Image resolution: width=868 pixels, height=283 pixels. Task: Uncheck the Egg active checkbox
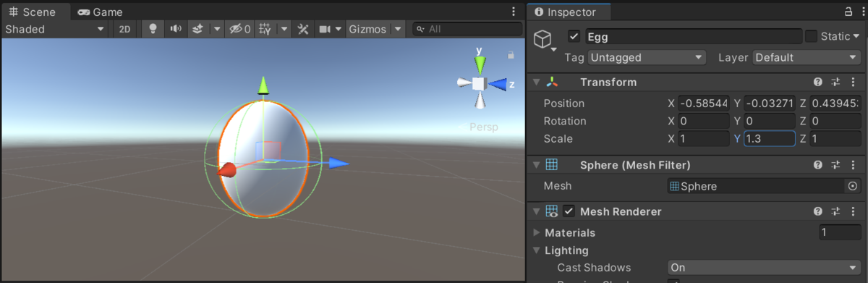pyautogui.click(x=574, y=36)
